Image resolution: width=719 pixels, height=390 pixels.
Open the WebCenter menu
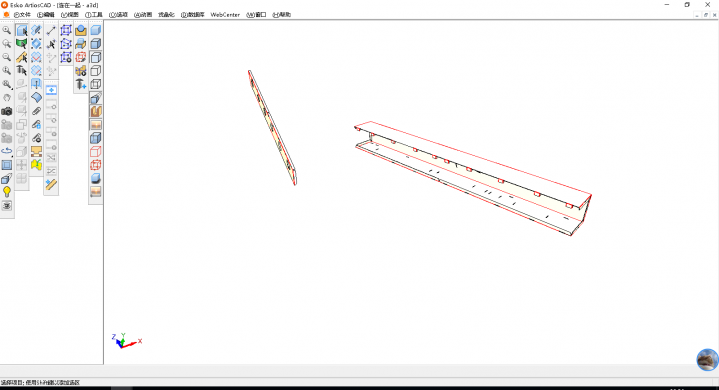[225, 15]
